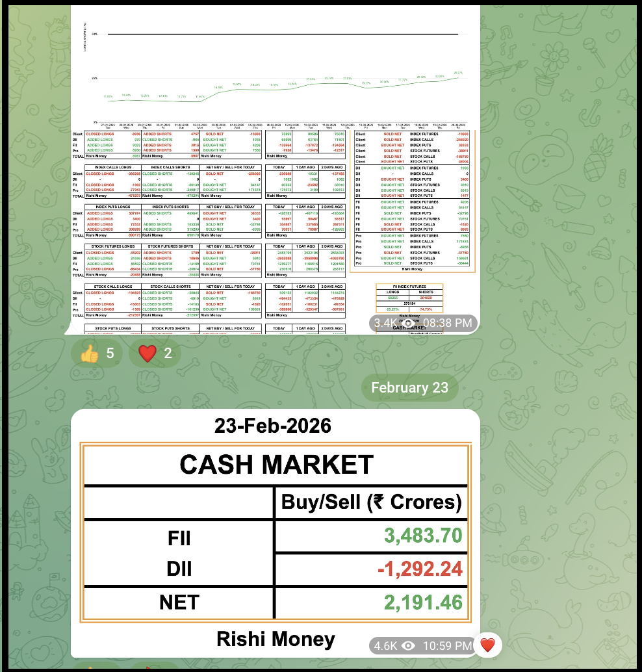Click the FII value 3,483.70

click(x=423, y=536)
